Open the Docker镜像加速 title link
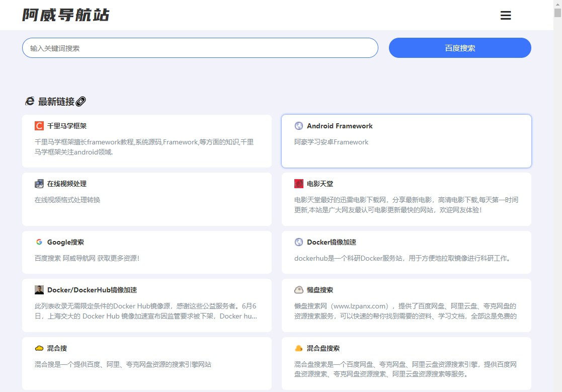562x392 pixels. click(x=332, y=242)
